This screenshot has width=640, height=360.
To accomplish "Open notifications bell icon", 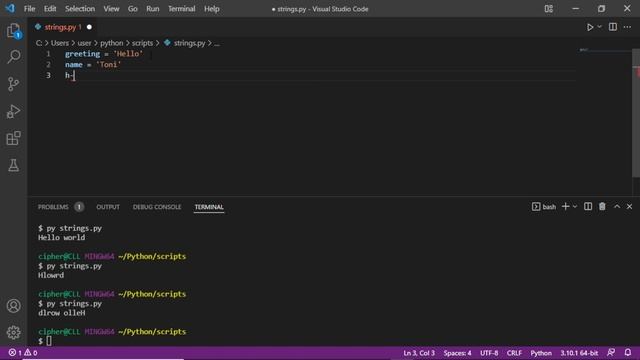I will [628, 352].
